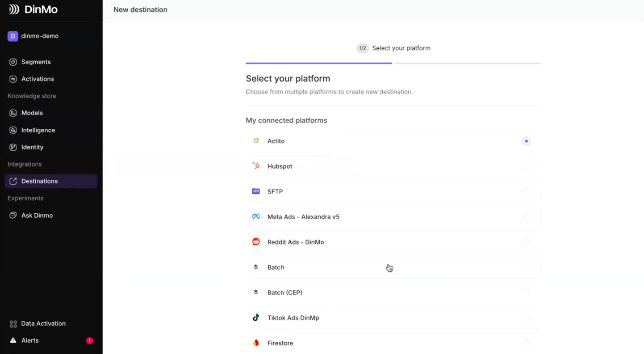Click the purple step progress bar
Viewport: 644px width, 354px height.
pyautogui.click(x=319, y=63)
